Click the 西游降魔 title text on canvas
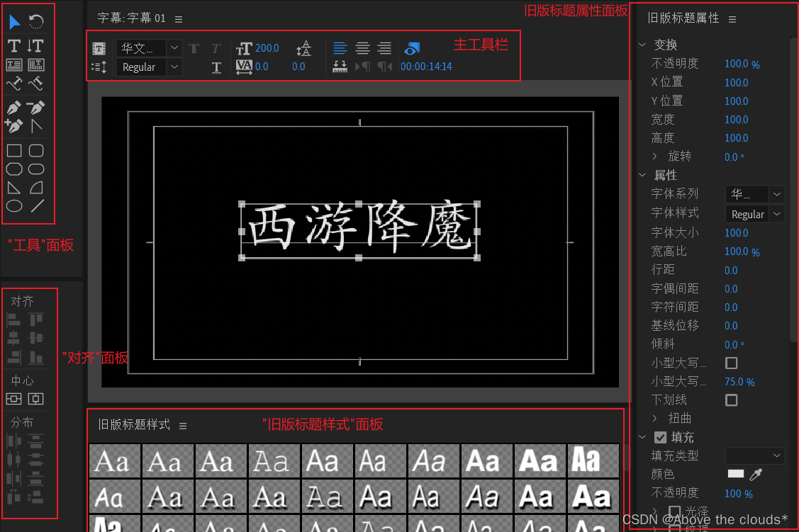Image resolution: width=799 pixels, height=532 pixels. [x=359, y=229]
